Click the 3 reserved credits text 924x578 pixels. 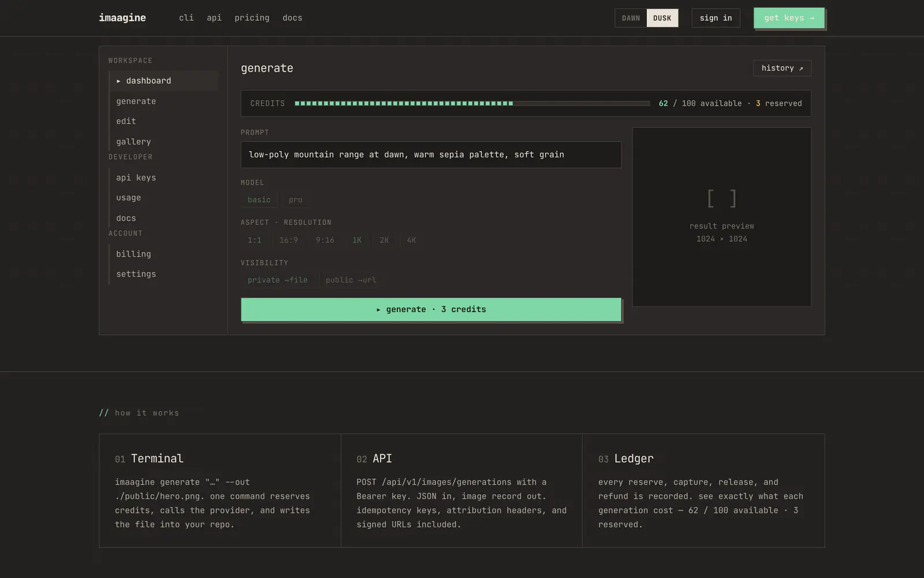pyautogui.click(x=778, y=103)
